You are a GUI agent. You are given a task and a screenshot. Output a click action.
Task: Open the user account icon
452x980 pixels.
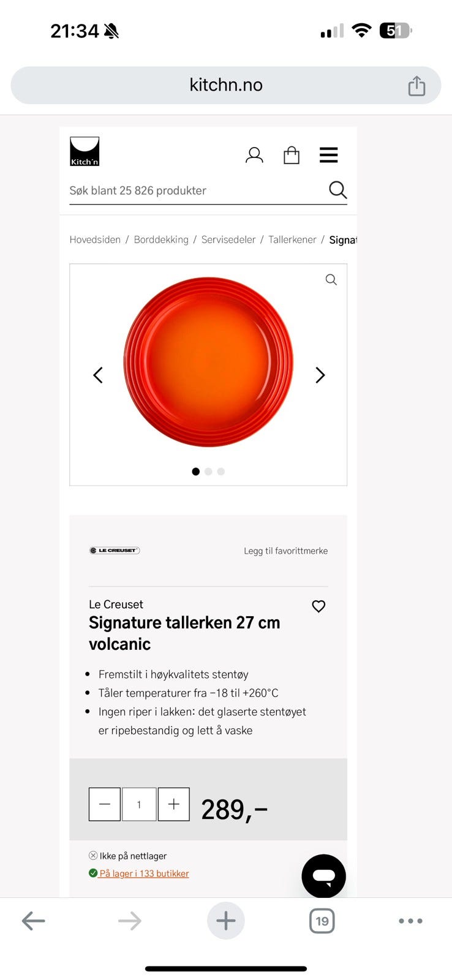254,155
